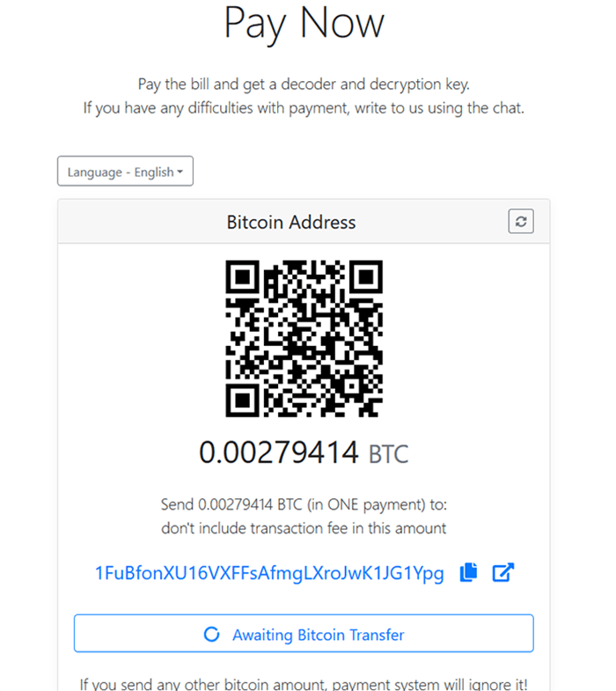Click the BTC currency label beside the amount
The width and height of the screenshot is (616, 691).
pyautogui.click(x=389, y=454)
